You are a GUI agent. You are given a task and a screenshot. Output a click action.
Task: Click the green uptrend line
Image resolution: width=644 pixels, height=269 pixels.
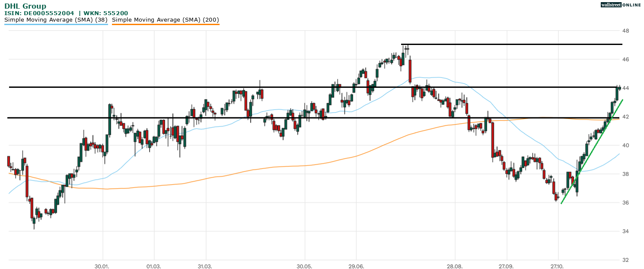[x=590, y=151]
